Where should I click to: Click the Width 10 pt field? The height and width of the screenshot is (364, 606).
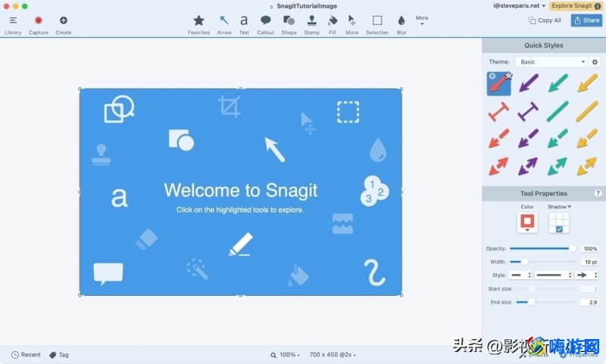point(589,262)
